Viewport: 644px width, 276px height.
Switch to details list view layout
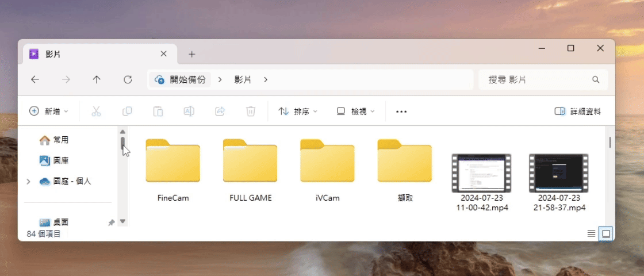coord(591,233)
